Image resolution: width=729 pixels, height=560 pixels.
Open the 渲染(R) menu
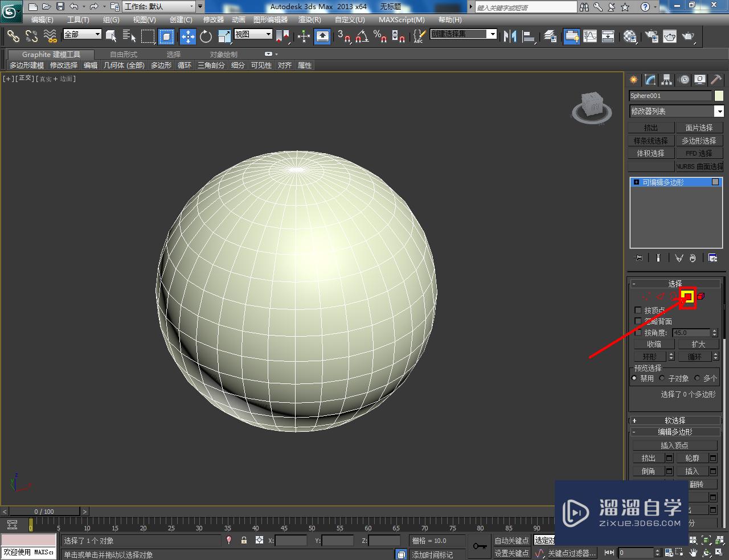310,19
